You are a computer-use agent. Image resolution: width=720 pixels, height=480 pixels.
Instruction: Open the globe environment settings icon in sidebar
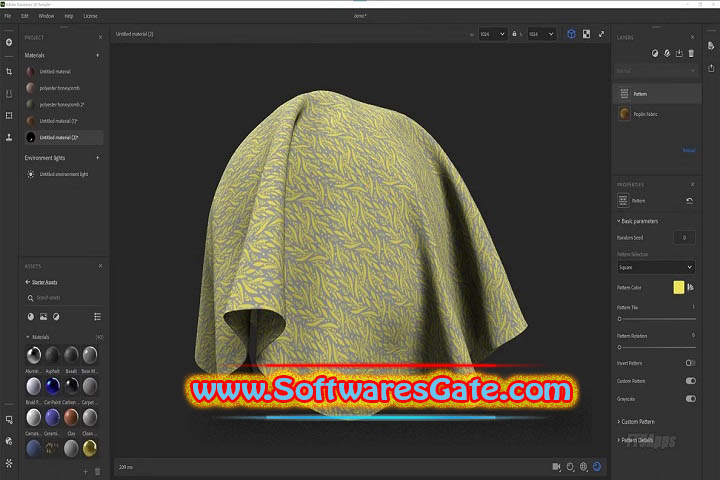pos(9,441)
